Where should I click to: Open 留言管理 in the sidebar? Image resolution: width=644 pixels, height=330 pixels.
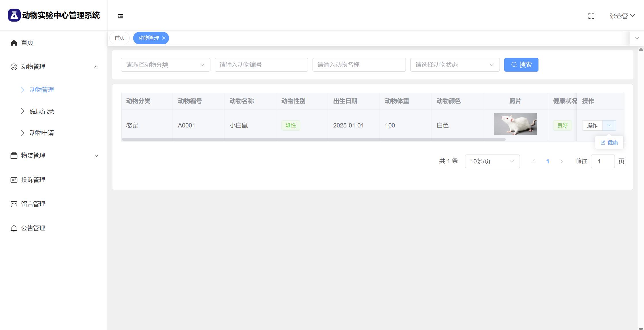pyautogui.click(x=33, y=204)
